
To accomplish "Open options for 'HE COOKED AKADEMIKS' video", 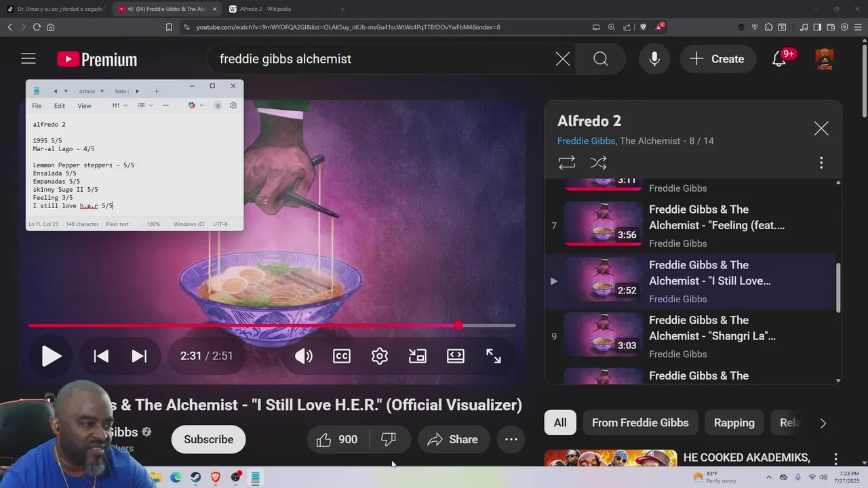I will pos(835,459).
